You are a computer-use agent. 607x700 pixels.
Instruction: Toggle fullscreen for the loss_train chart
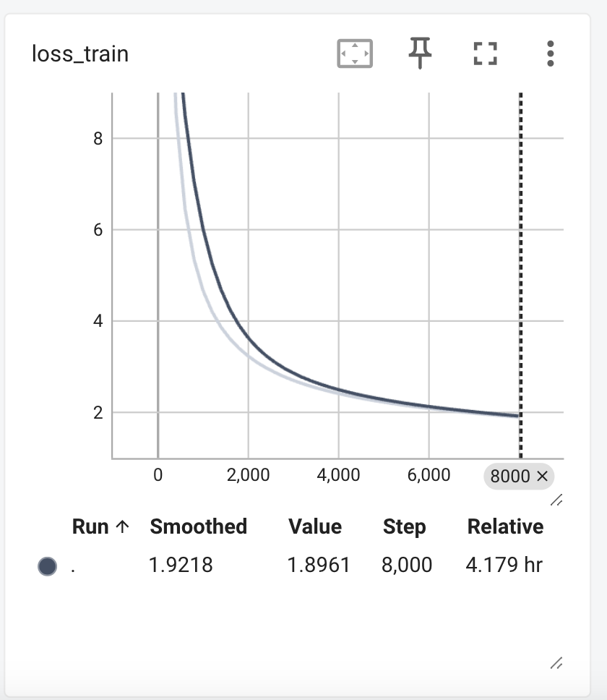point(485,54)
